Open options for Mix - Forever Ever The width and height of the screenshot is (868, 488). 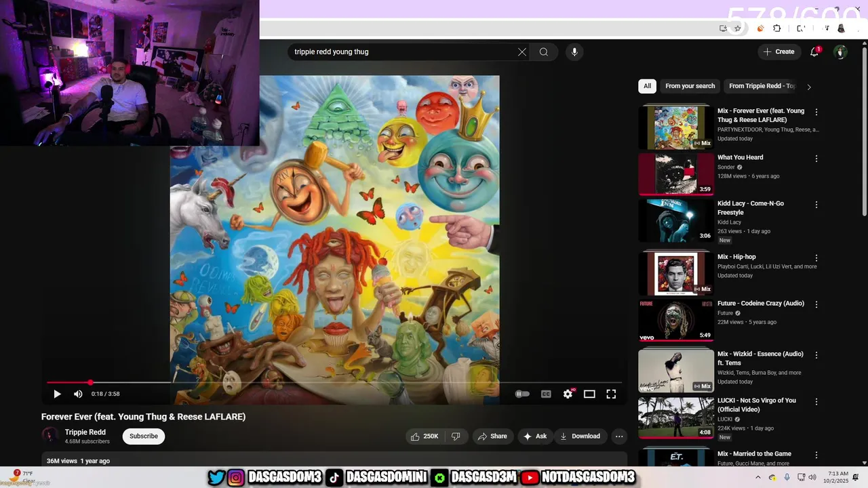pyautogui.click(x=816, y=112)
